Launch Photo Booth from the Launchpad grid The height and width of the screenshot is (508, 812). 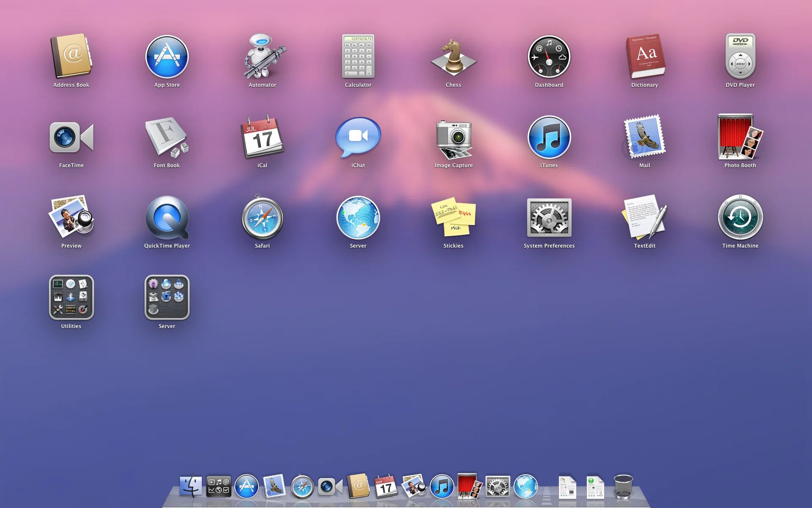coord(740,137)
